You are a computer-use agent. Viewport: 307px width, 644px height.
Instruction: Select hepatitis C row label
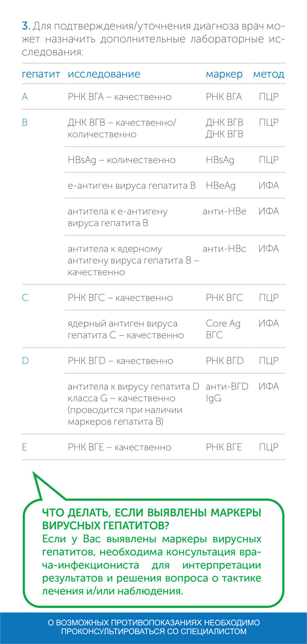tap(25, 298)
